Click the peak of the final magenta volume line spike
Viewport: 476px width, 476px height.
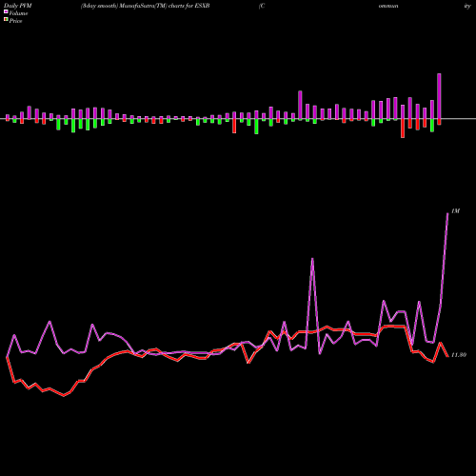[x=447, y=214]
